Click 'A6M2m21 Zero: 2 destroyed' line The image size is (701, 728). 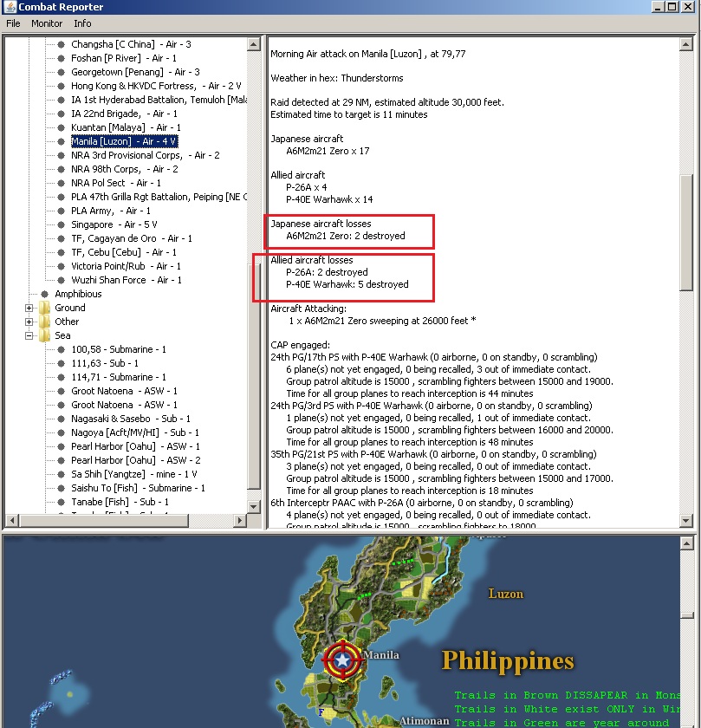coord(346,236)
